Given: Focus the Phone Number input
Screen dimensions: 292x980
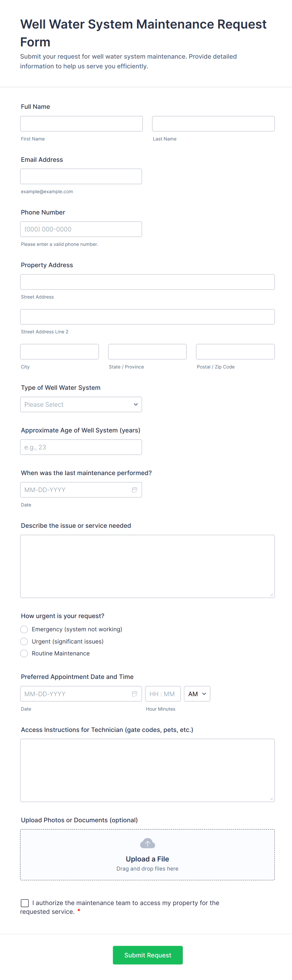Looking at the screenshot, I should click(x=81, y=229).
